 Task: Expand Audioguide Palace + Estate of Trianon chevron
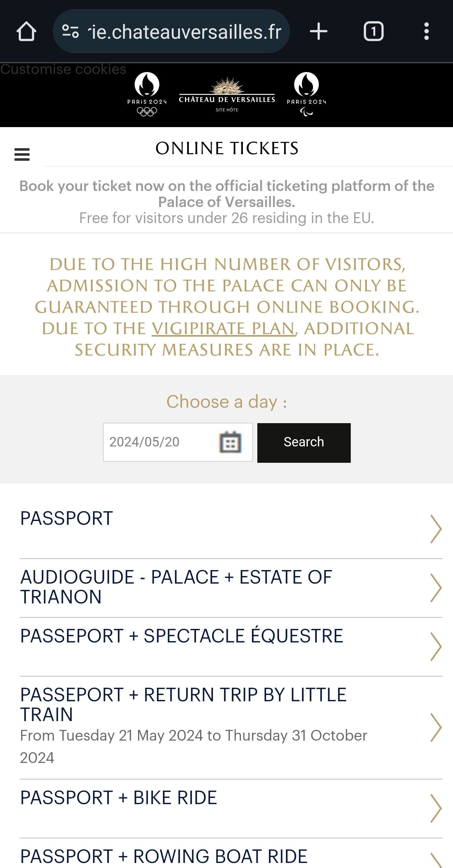click(436, 588)
